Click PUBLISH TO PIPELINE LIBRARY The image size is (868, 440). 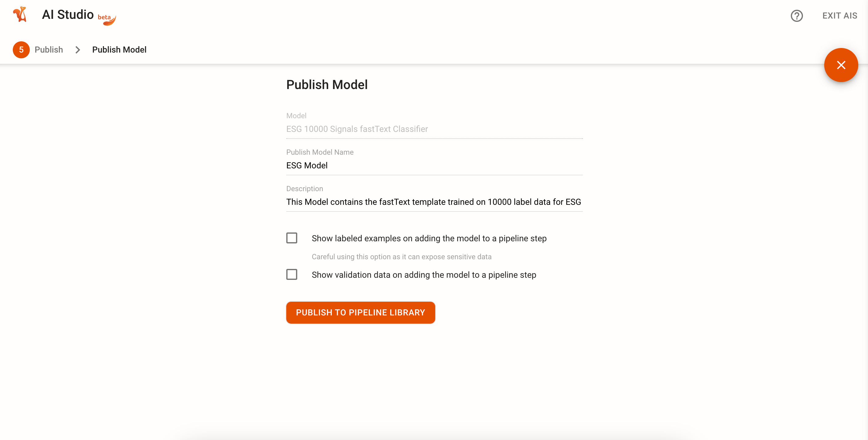tap(360, 312)
